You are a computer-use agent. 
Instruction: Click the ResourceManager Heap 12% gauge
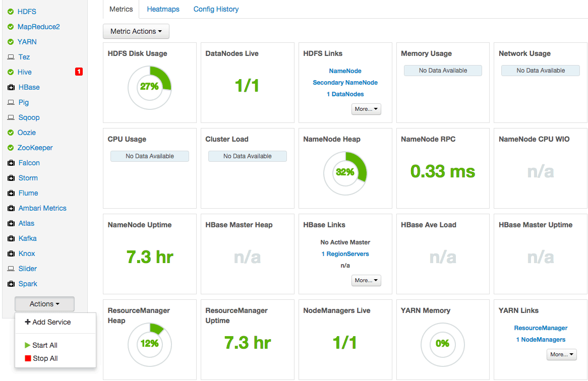150,344
